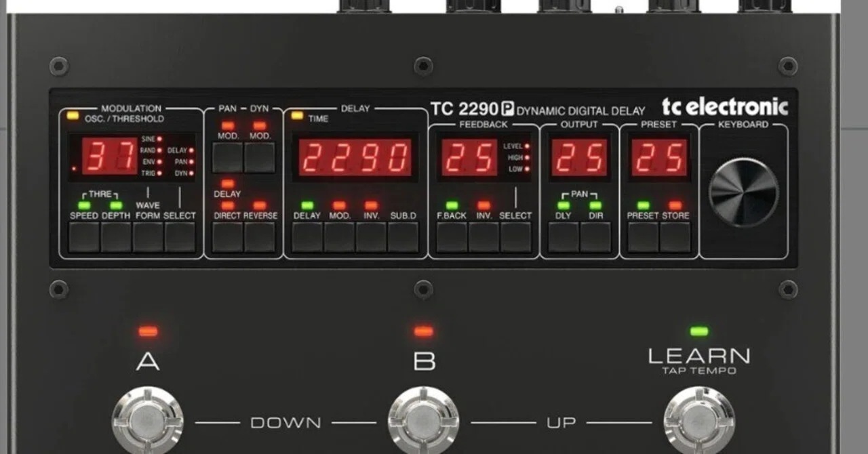Image resolution: width=868 pixels, height=454 pixels.
Task: Toggle the REVERSE button
Action: coord(259,236)
